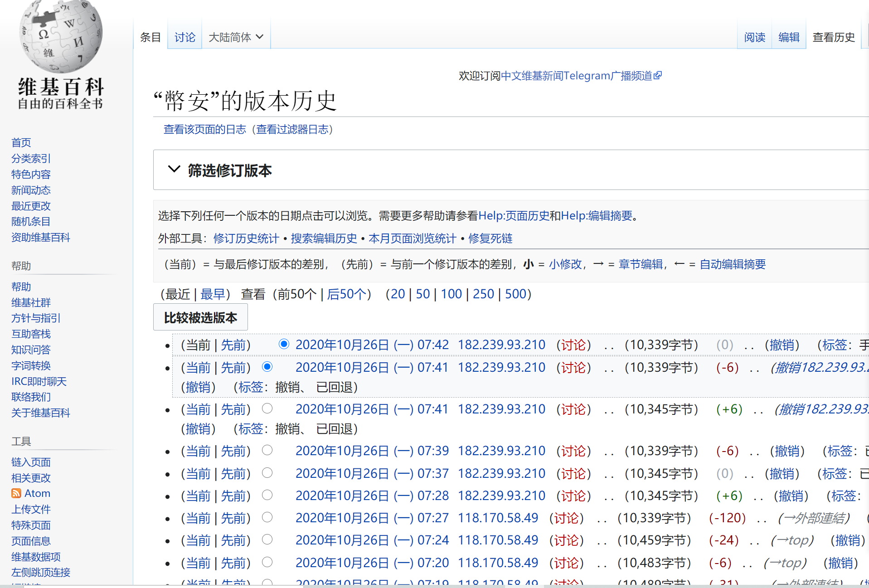Screen dimensions: 869x588
Task: Show 20 revisions per page
Action: pos(398,294)
